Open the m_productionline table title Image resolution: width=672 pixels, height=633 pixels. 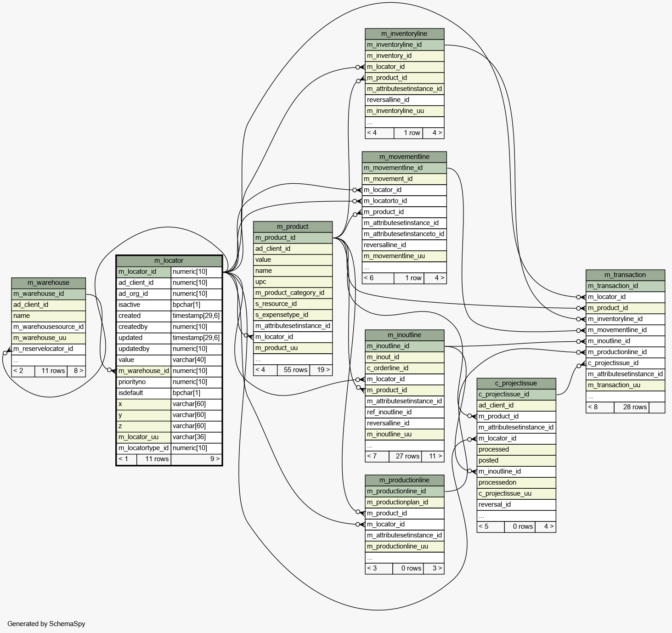[405, 480]
